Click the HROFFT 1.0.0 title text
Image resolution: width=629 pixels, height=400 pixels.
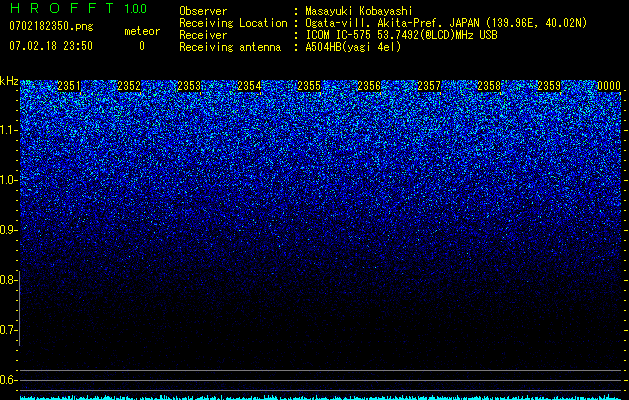(x=78, y=8)
